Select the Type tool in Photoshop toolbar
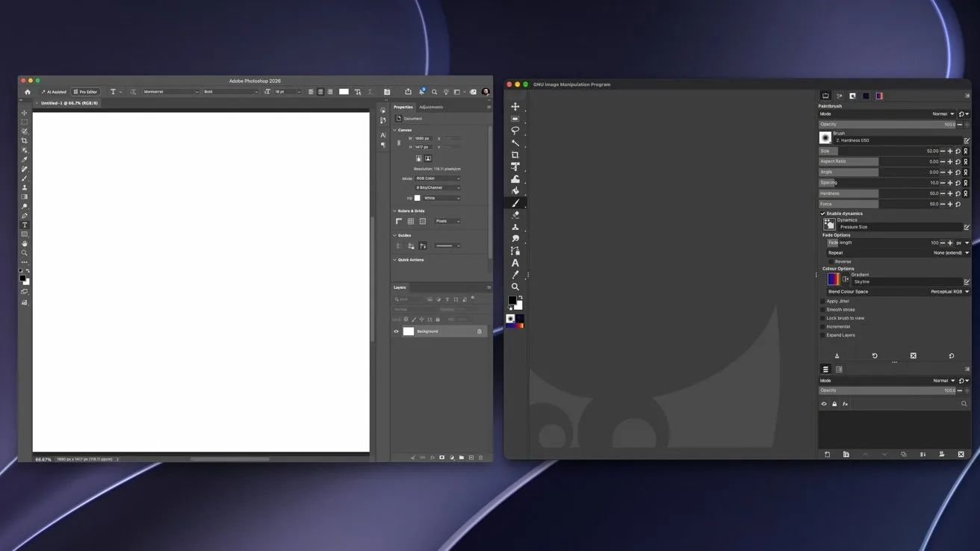Screen dimensions: 980x551 point(25,225)
